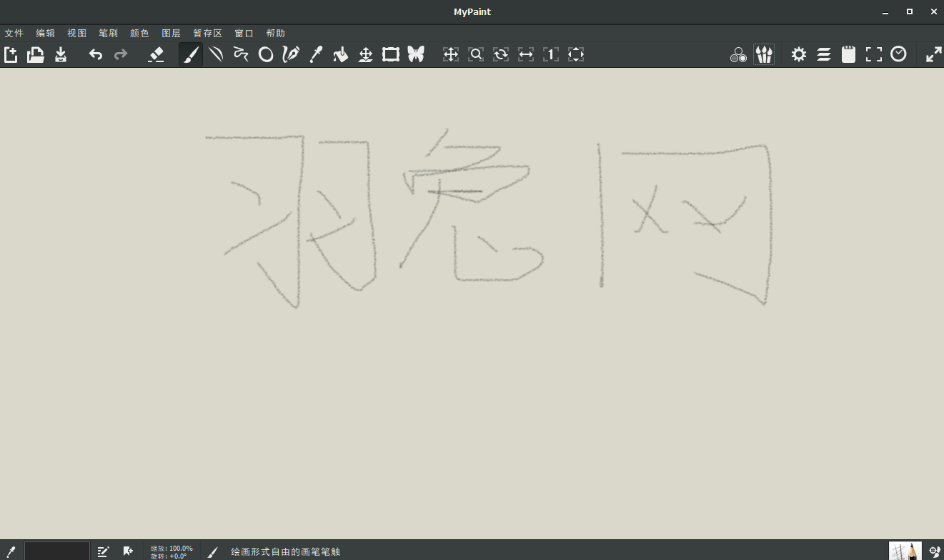Select the Inking pen tool
Image resolution: width=944 pixels, height=560 pixels.
(x=291, y=54)
